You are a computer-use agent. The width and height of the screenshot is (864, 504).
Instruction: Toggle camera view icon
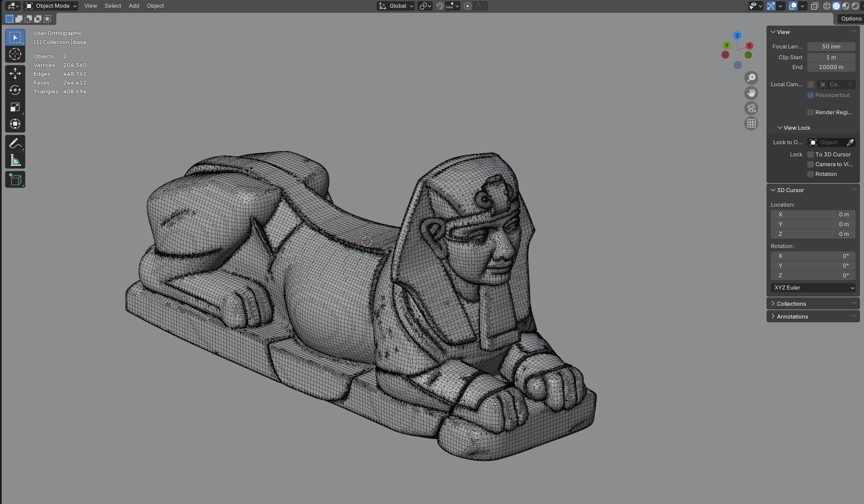pos(751,108)
